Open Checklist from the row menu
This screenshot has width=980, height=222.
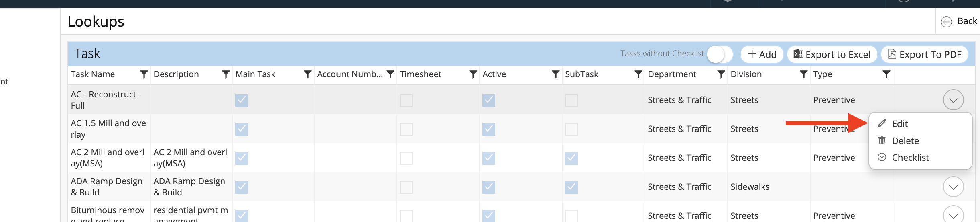tap(910, 158)
